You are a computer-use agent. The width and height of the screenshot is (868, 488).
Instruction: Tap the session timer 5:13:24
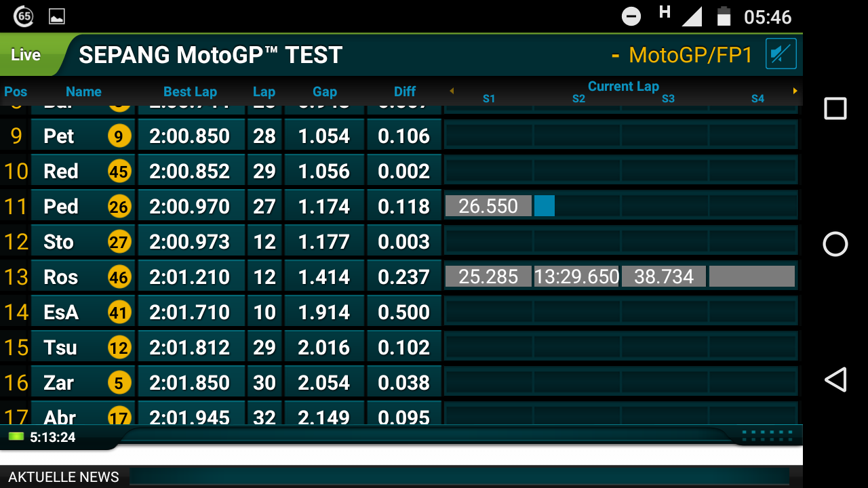coord(52,437)
